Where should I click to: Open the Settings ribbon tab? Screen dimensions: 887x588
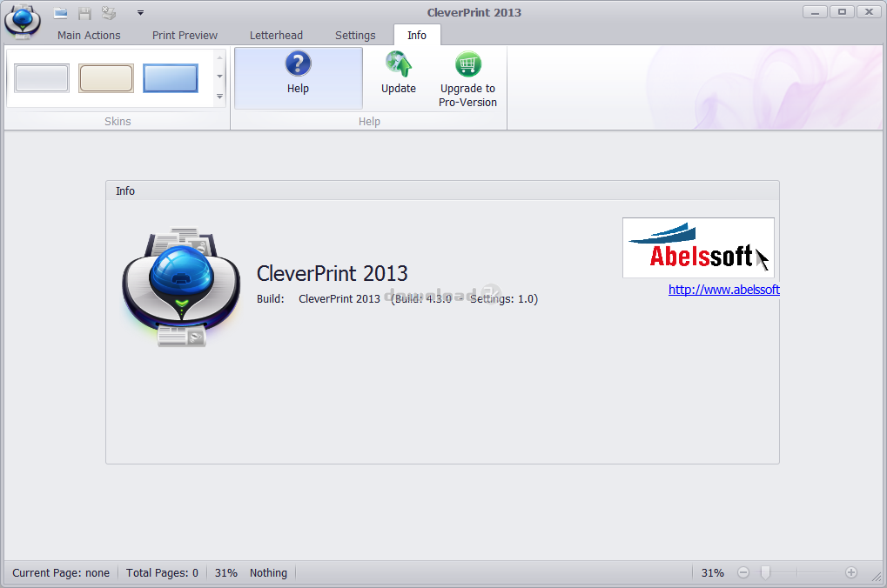coord(355,35)
